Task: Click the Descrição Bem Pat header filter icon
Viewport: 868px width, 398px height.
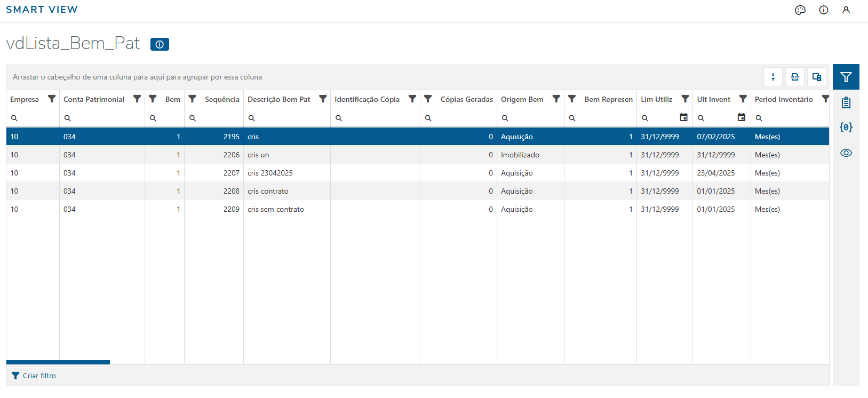Action: [323, 99]
